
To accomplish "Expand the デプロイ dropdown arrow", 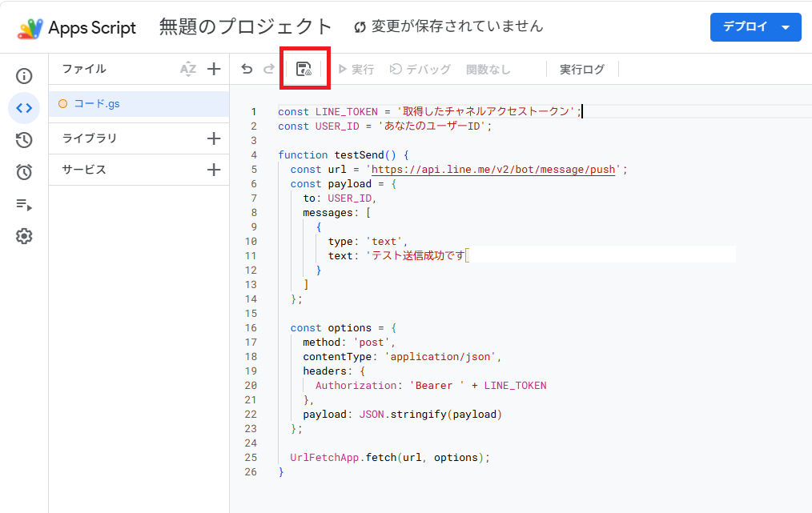I will coord(786,27).
